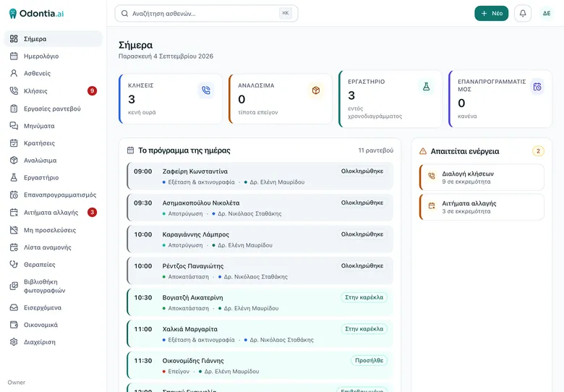Screen dimensions: 564x392
Task: Click the Οικονομικά wallet icon
Action: 14,325
